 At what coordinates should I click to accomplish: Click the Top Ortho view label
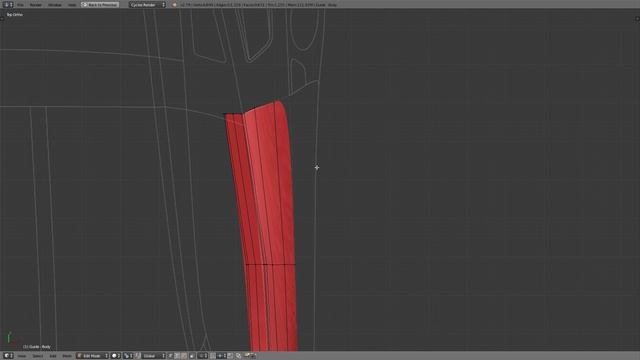pyautogui.click(x=15, y=15)
